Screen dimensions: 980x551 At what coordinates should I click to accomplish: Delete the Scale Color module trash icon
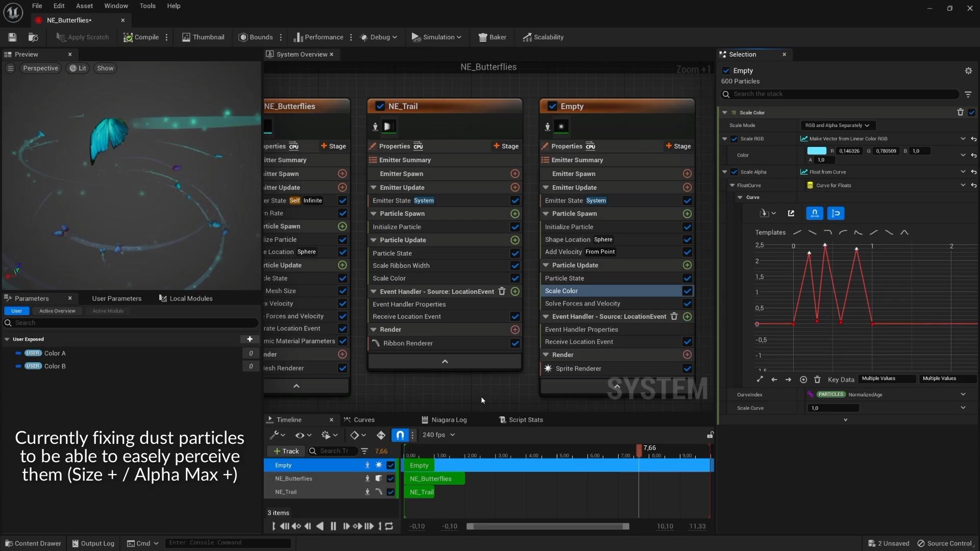[960, 112]
